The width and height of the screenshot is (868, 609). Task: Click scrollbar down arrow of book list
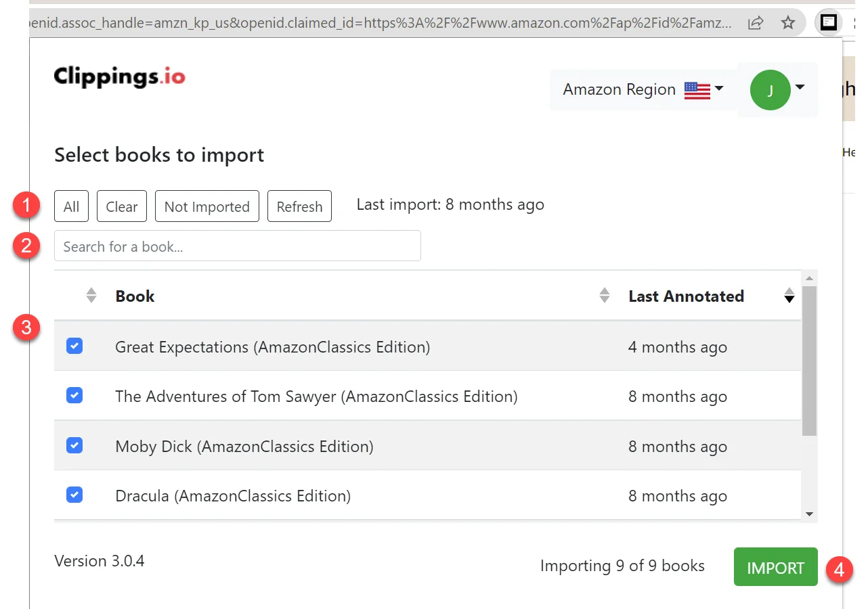click(809, 515)
